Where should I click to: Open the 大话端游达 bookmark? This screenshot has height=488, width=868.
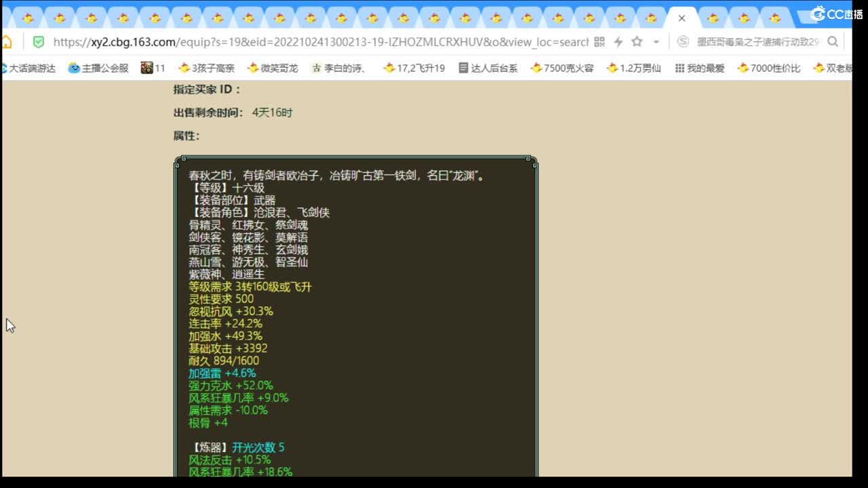28,68
